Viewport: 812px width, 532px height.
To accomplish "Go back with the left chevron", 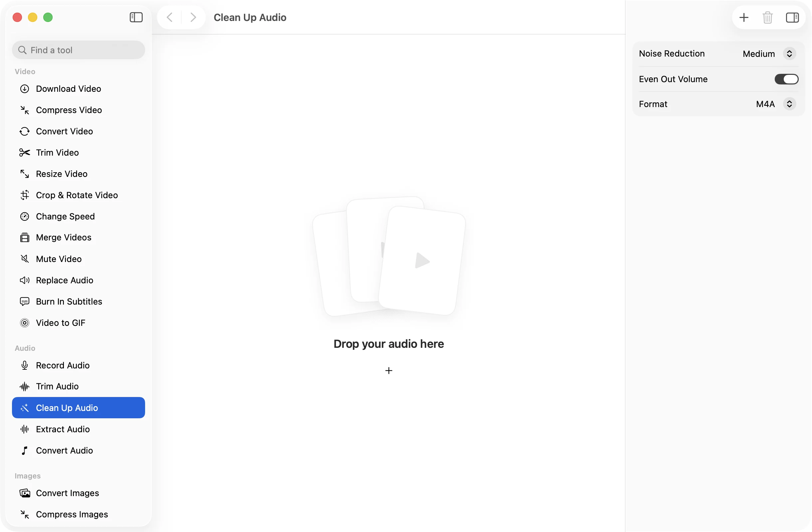I will point(170,17).
